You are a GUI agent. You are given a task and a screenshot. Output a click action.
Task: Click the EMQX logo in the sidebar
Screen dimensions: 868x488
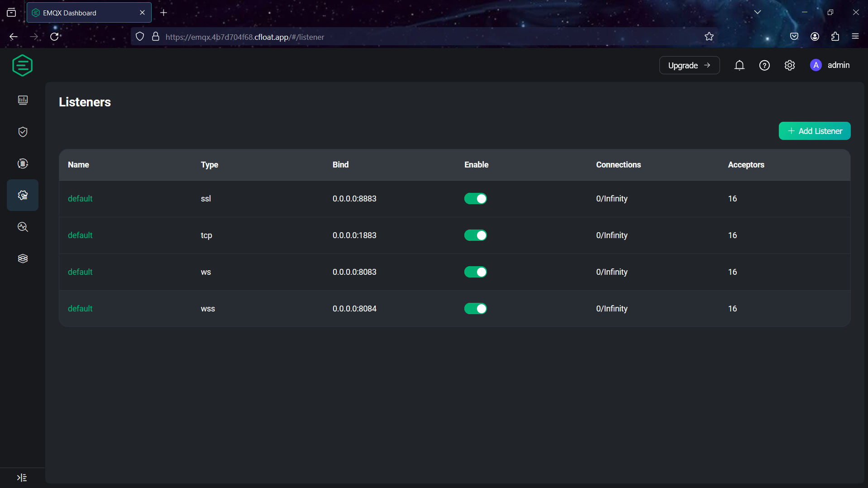coord(22,66)
